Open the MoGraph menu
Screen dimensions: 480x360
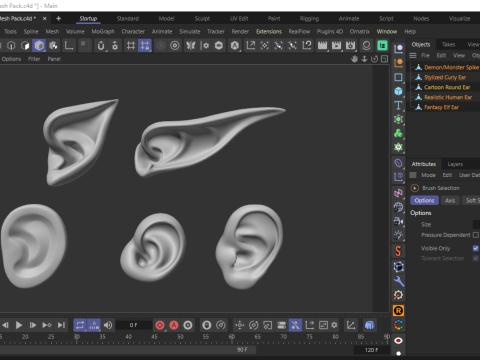[x=103, y=31]
